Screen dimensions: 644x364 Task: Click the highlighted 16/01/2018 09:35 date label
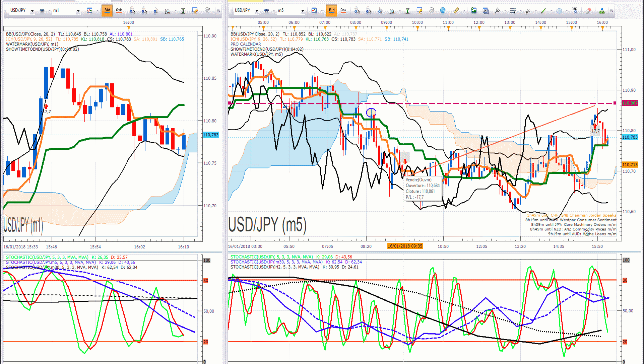click(x=405, y=246)
